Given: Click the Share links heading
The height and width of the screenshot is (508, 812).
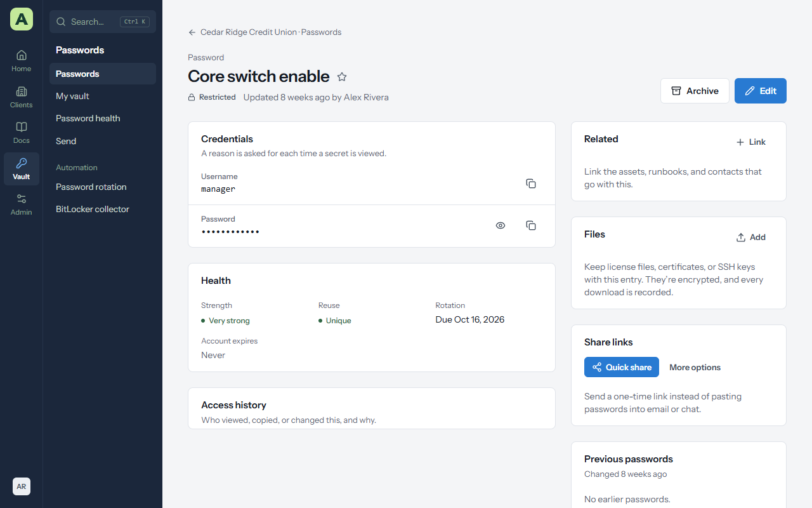Looking at the screenshot, I should click(608, 342).
